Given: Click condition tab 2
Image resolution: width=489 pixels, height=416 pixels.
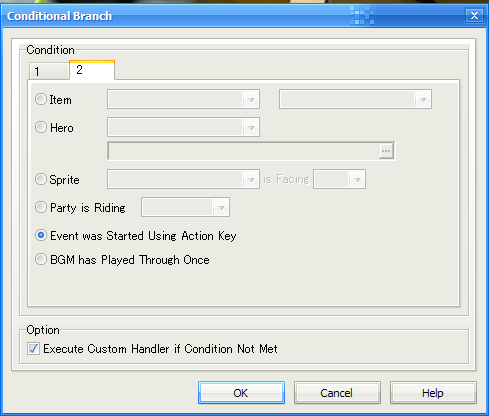Looking at the screenshot, I should pyautogui.click(x=92, y=70).
